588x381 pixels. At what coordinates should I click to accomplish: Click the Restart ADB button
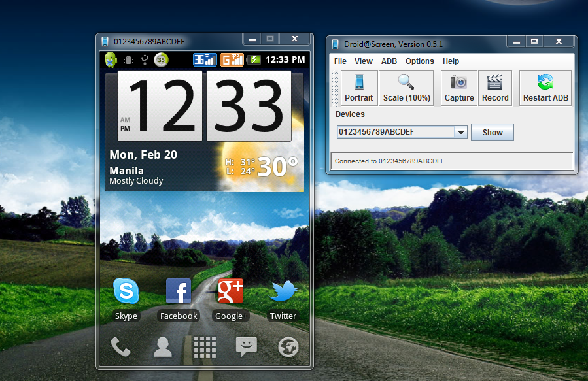click(x=545, y=88)
